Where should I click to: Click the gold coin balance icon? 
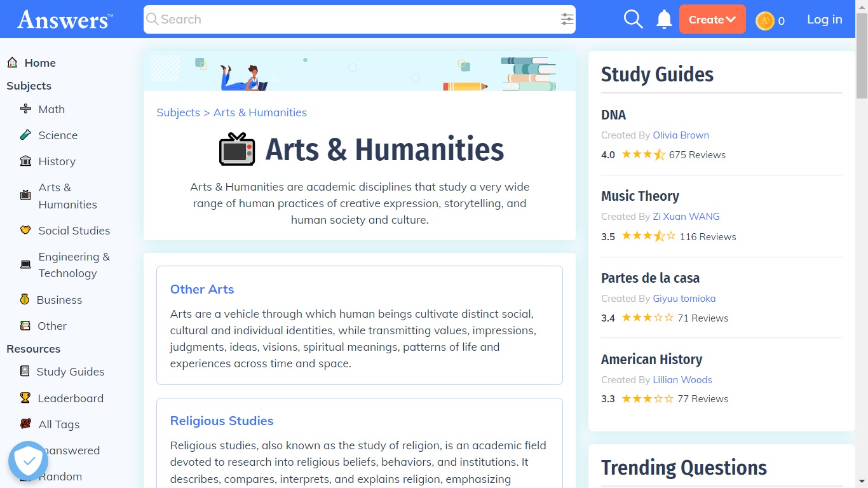[764, 20]
